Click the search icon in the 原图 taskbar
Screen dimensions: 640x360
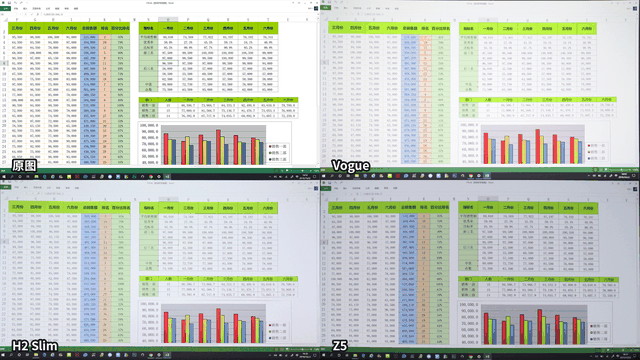[12, 177]
